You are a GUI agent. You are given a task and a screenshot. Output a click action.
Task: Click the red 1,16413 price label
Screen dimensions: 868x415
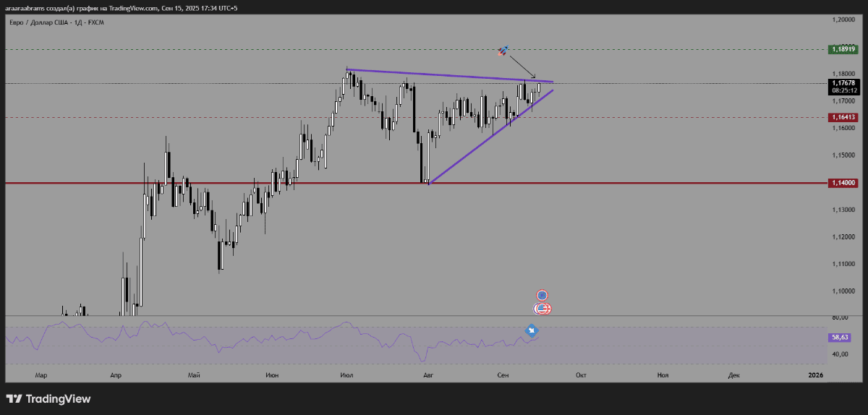(x=843, y=117)
